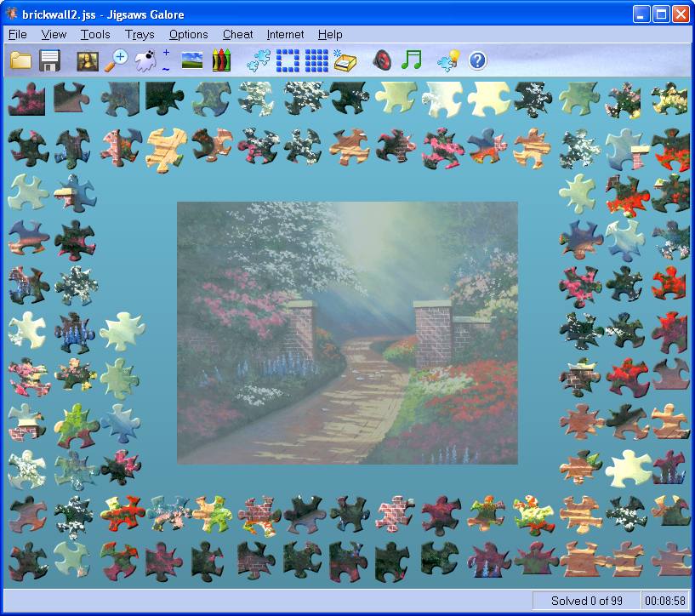
Task: Open the Help menu
Action: pyautogui.click(x=330, y=35)
